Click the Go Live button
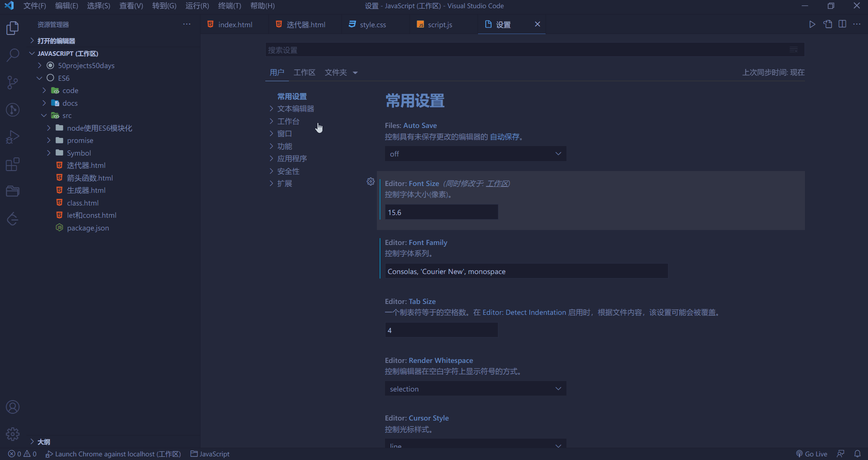868x460 pixels. click(812, 454)
